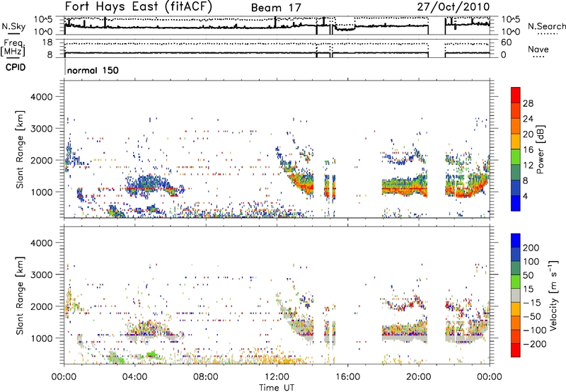Image resolution: width=566 pixels, height=392 pixels.
Task: Click the 'Power [dB]' color bar title
Action: 541,149
